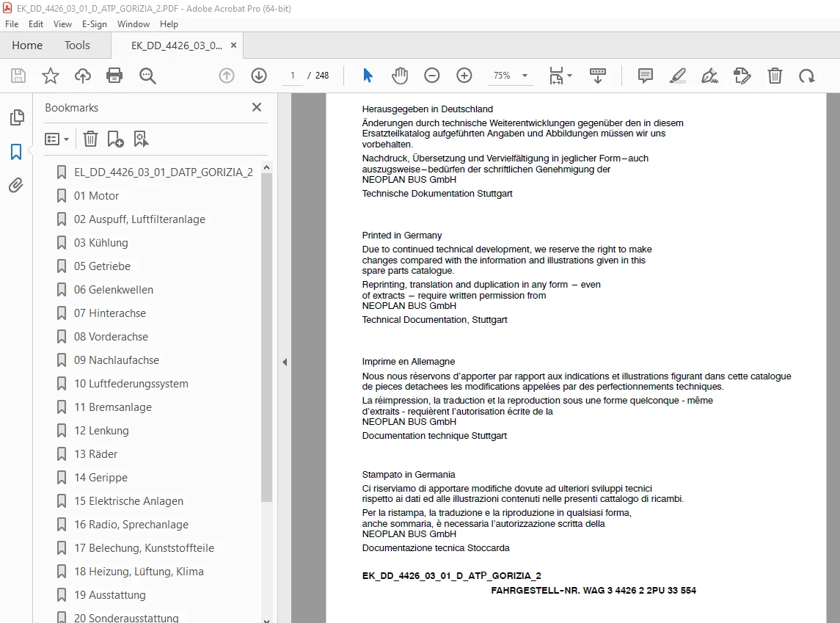Jump to 02 Auspuff, Luftfilteranlage bookmark
The height and width of the screenshot is (623, 840).
[x=140, y=219]
